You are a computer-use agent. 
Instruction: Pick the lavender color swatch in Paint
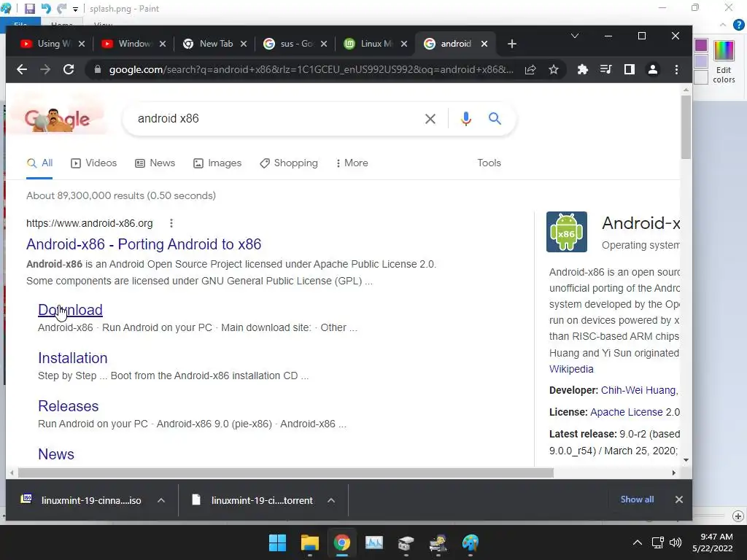(701, 61)
